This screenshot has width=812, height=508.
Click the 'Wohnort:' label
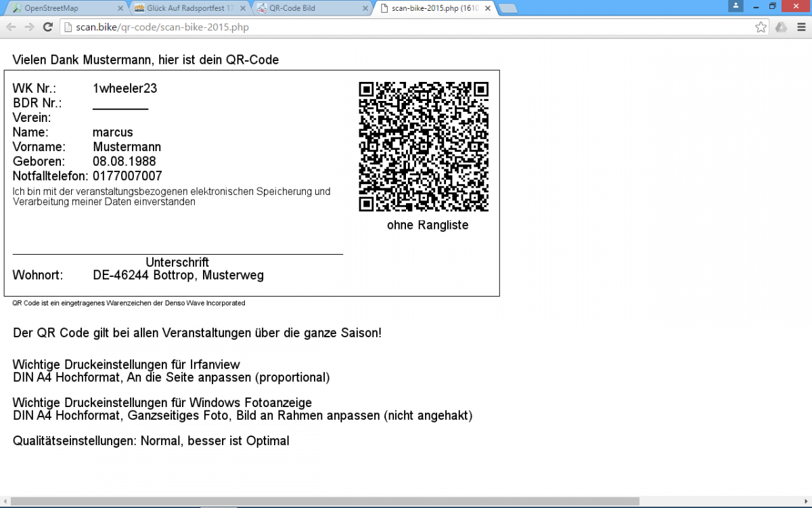click(37, 275)
